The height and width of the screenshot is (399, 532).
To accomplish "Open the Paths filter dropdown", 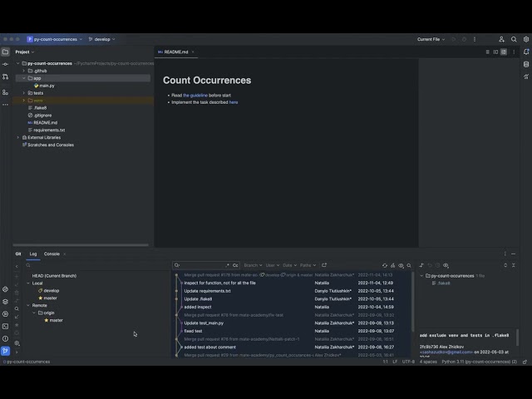I will click(x=308, y=265).
